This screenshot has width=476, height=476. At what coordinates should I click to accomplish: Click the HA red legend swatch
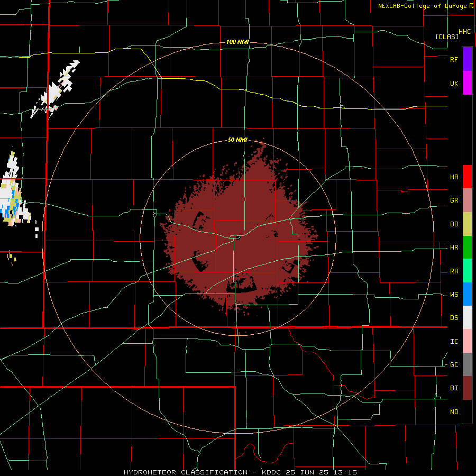(x=467, y=177)
